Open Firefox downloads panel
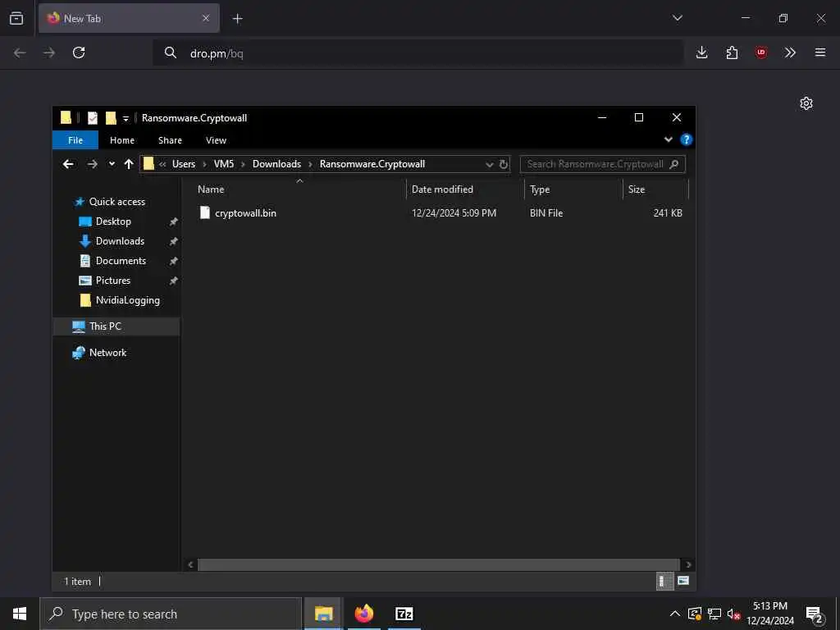The image size is (840, 630). coord(702,52)
